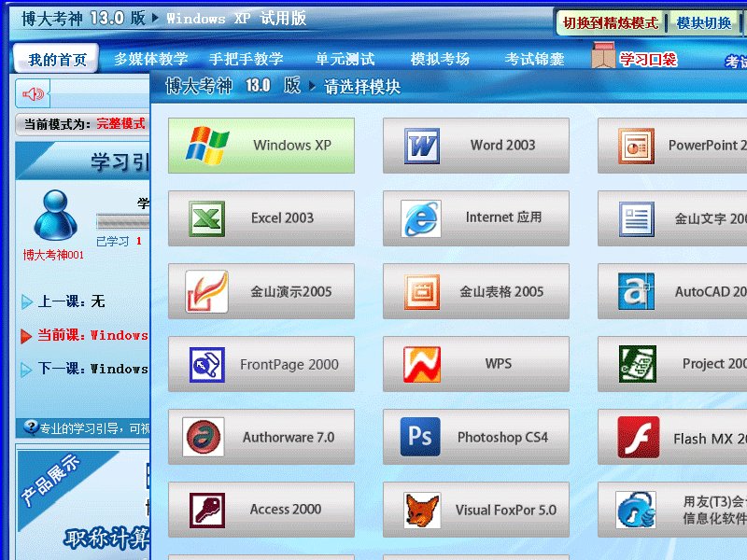The height and width of the screenshot is (560, 747).
Task: Click the WPS module icon
Action: pyautogui.click(x=421, y=364)
